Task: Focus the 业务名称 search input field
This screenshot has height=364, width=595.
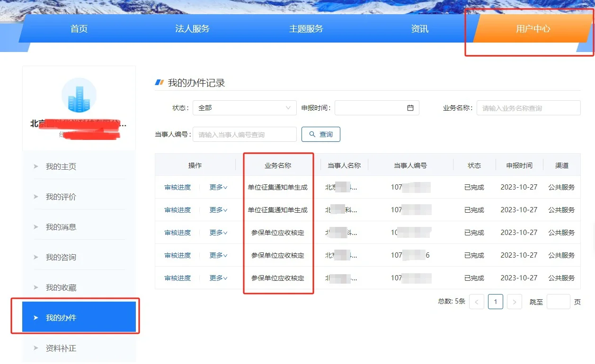Action: (x=528, y=108)
